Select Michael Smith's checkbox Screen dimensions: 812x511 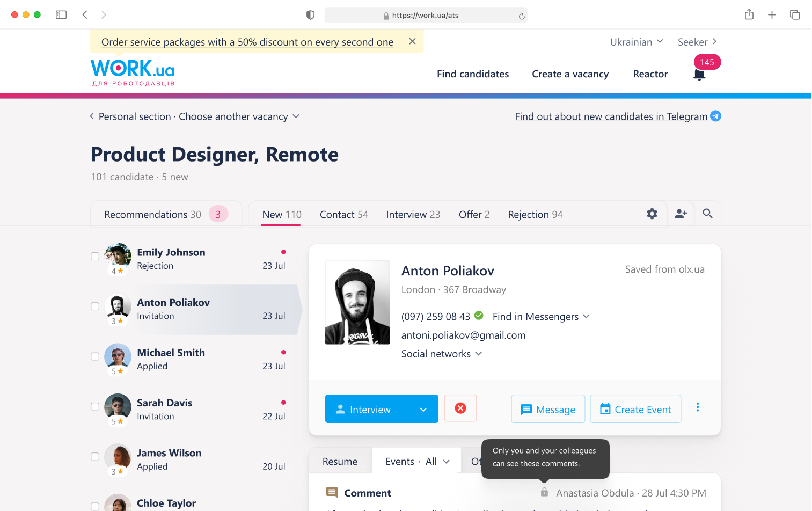95,357
